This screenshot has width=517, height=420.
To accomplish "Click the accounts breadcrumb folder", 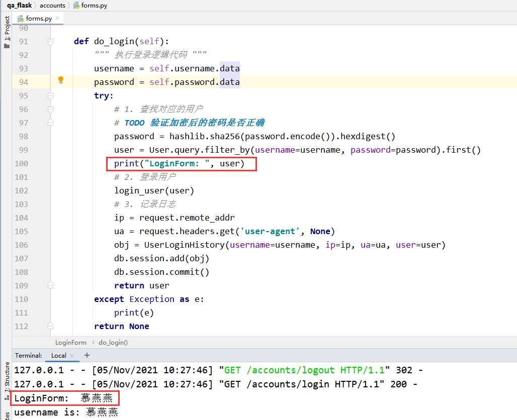I will coord(52,5).
